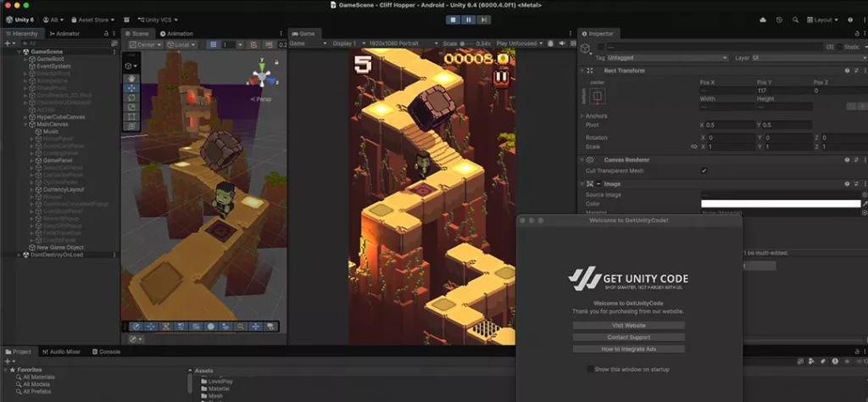868x402 pixels.
Task: Open the Tag Untagged dropdown
Action: point(666,58)
